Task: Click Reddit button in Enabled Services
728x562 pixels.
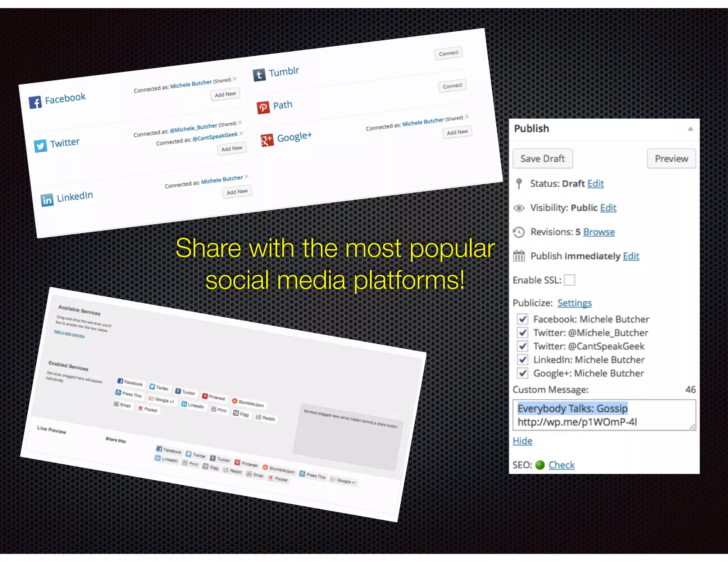Action: [266, 418]
